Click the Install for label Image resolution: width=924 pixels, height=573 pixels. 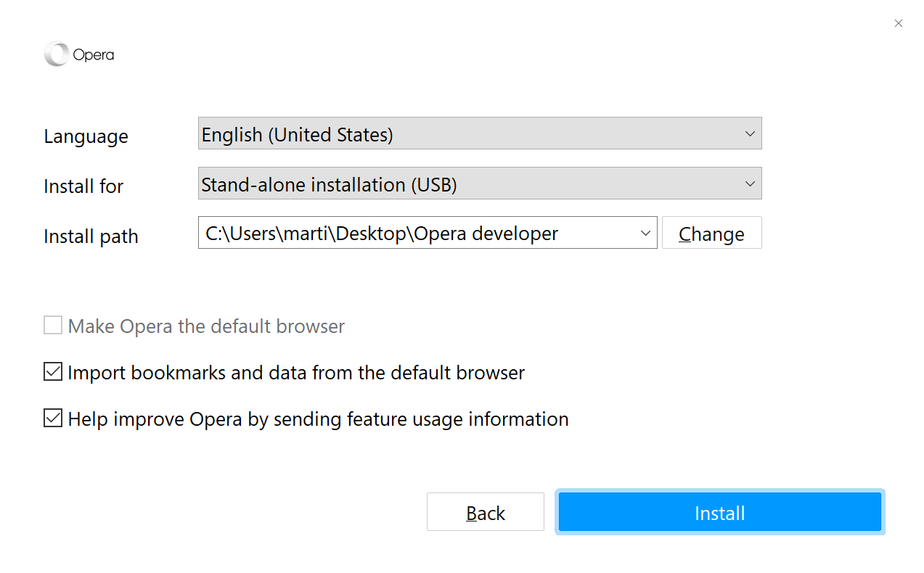83,186
